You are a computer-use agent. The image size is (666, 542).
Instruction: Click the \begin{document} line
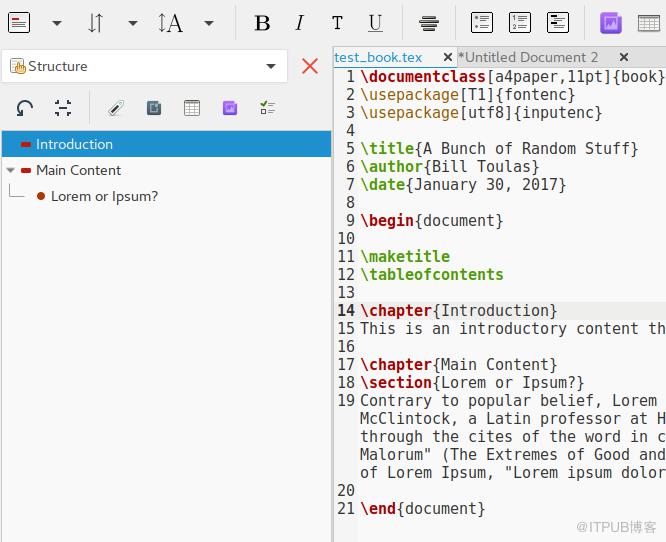click(x=432, y=220)
